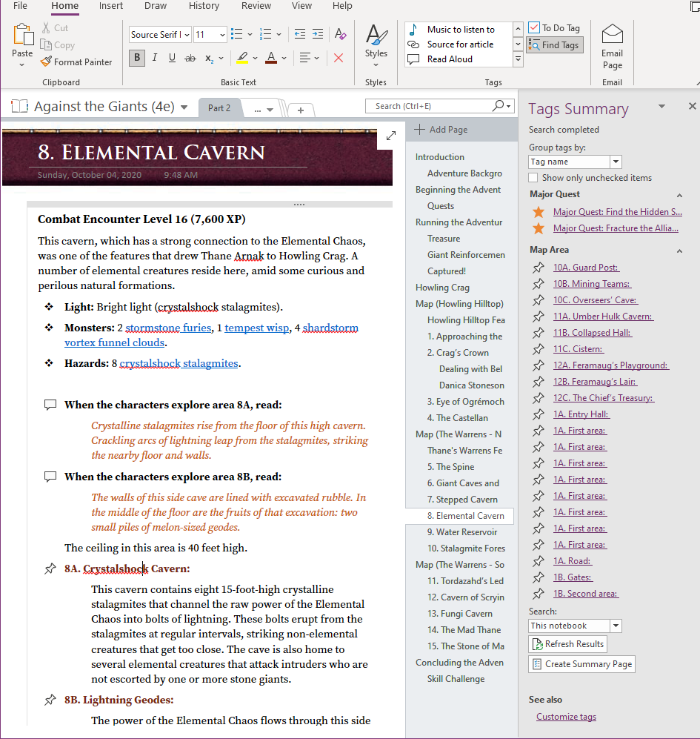Expand page to full view with arrow icon

coord(391,136)
